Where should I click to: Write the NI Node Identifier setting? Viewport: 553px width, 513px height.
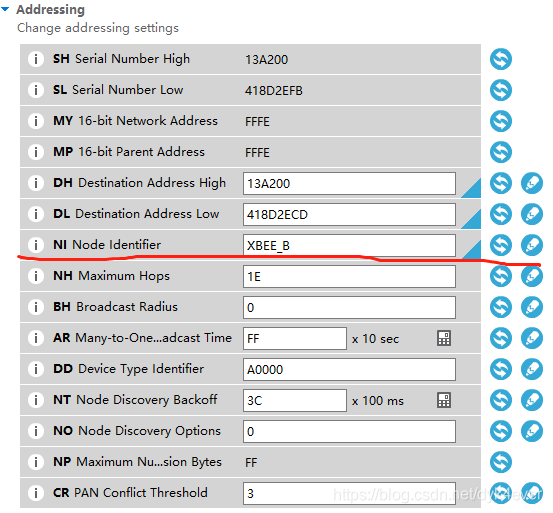(532, 245)
